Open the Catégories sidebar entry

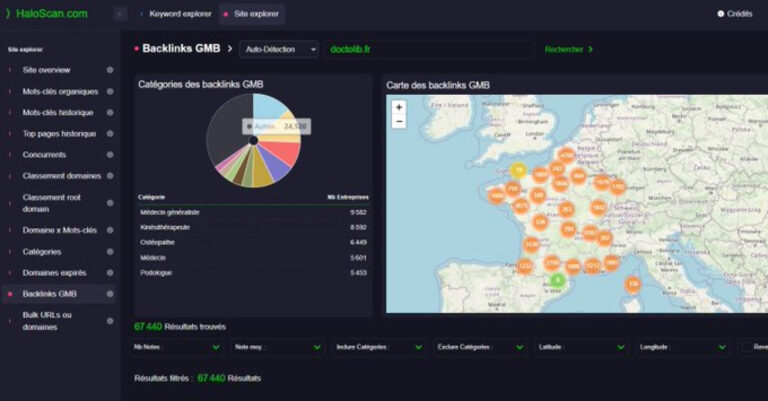[42, 252]
